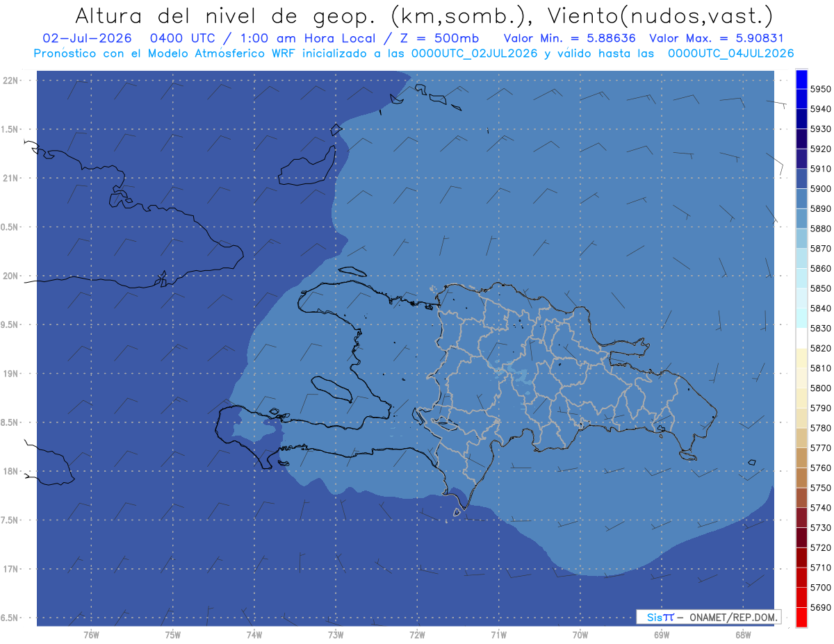Click the '5950' color bar value

tap(820, 89)
